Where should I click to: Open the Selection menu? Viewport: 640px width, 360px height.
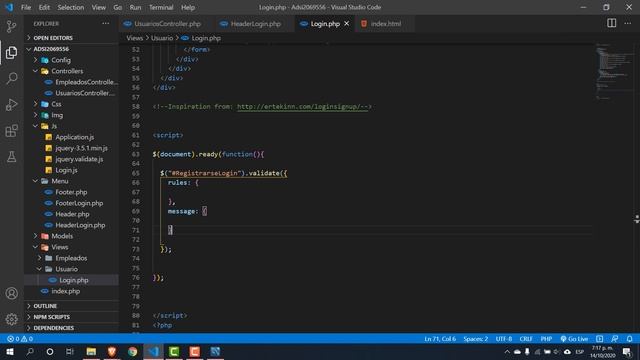coord(71,7)
